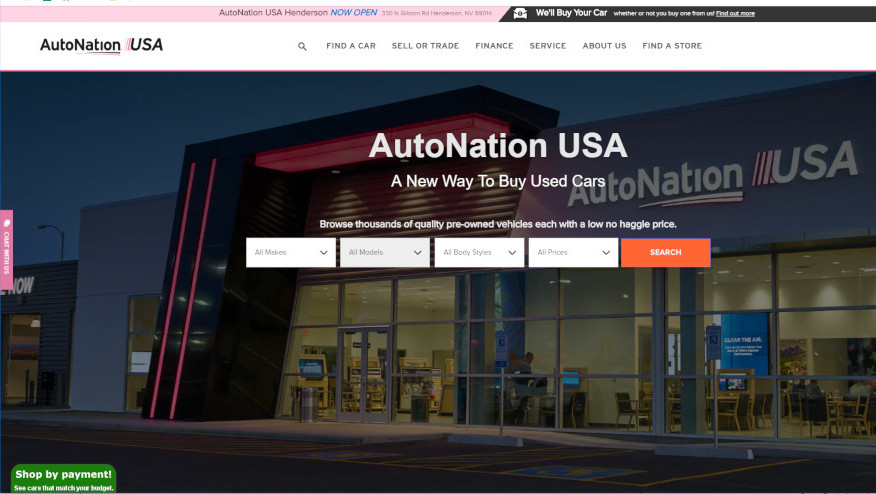
Task: Open Find a Store page
Action: click(672, 46)
